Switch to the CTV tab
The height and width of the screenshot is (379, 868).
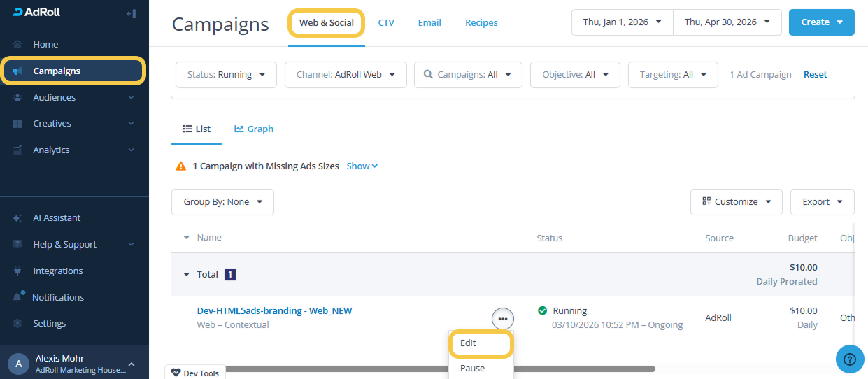386,23
